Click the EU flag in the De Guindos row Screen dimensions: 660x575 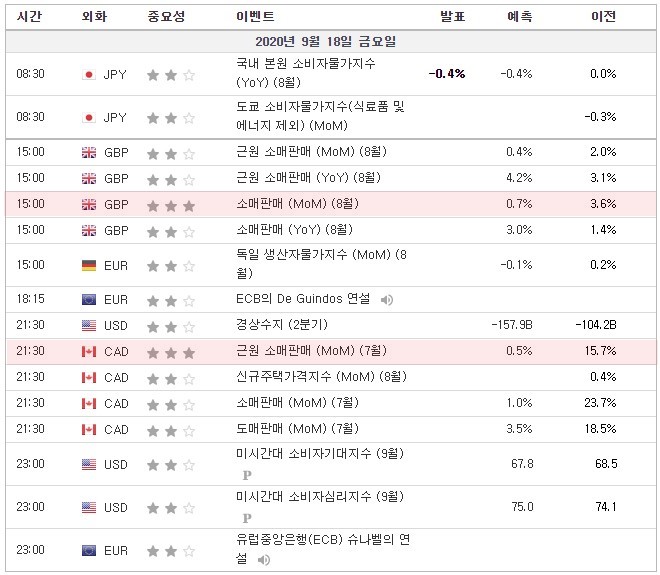[x=89, y=300]
